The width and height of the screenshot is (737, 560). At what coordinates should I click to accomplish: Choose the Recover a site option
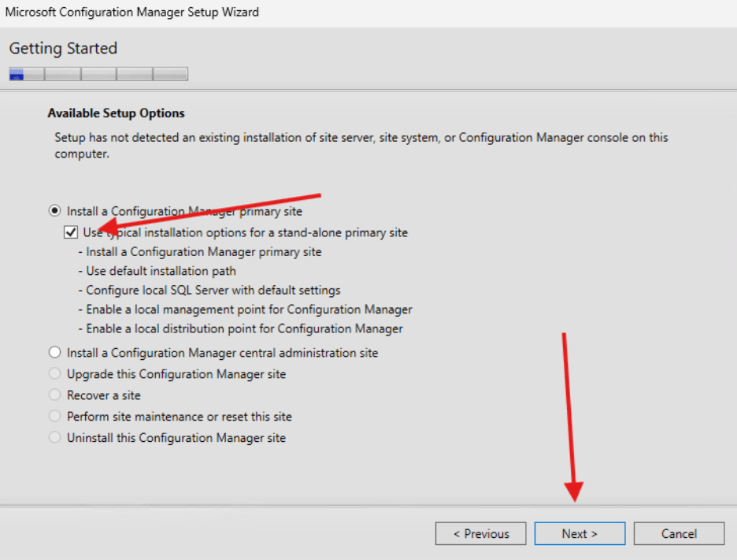pos(54,395)
